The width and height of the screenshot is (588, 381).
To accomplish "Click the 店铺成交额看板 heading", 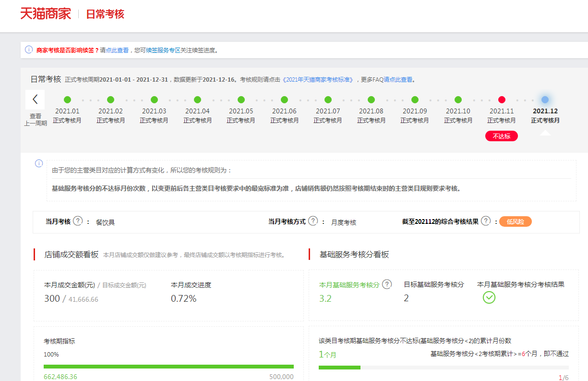I will pos(72,255).
